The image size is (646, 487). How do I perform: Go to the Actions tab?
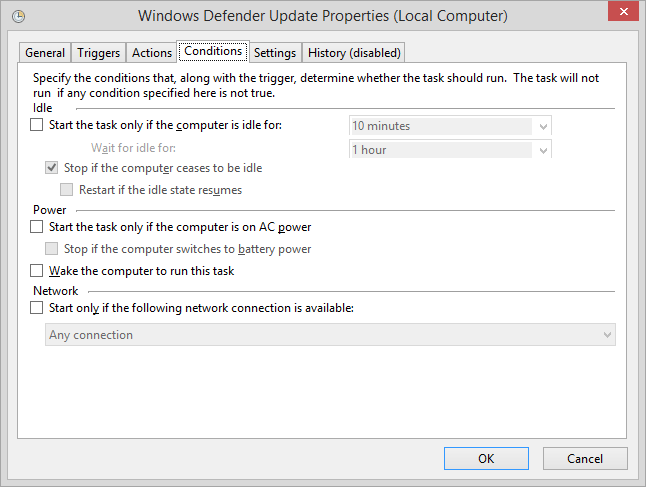(152, 53)
